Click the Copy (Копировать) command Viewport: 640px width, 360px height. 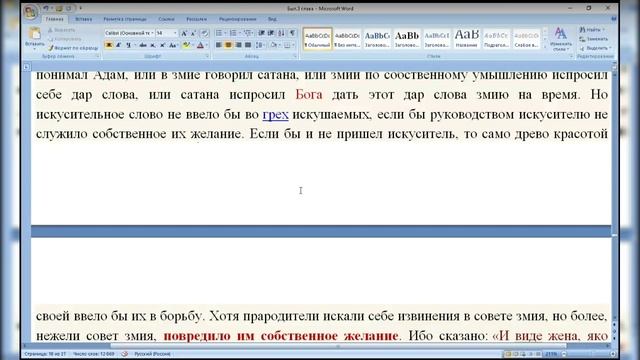[64, 39]
